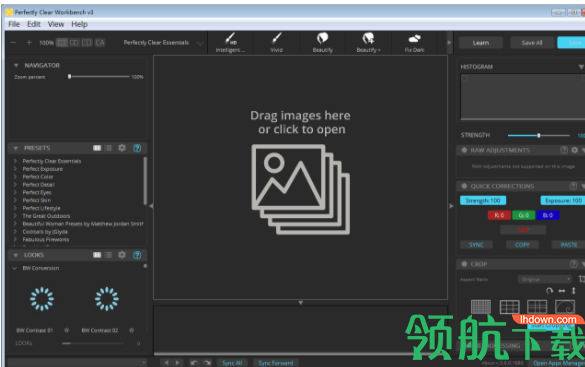Toggle the Raw Adjustments enable dot
This screenshot has width=585, height=367.
464,150
